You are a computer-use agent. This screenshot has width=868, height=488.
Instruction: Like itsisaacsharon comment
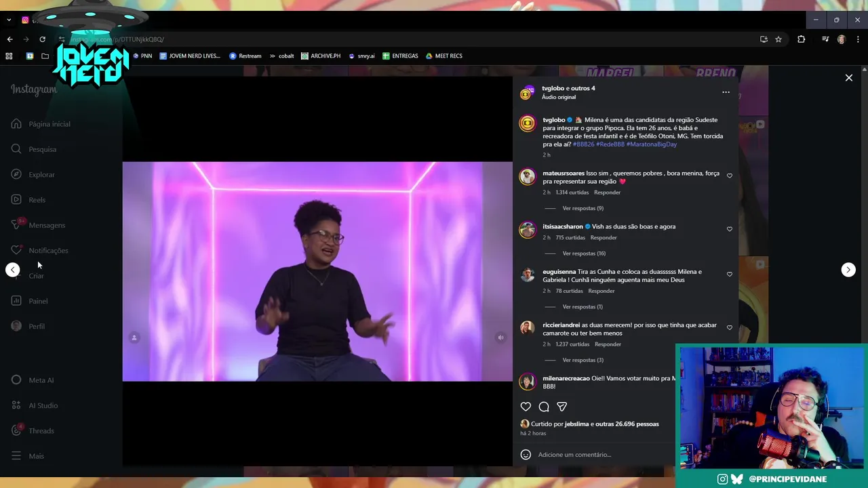point(730,229)
